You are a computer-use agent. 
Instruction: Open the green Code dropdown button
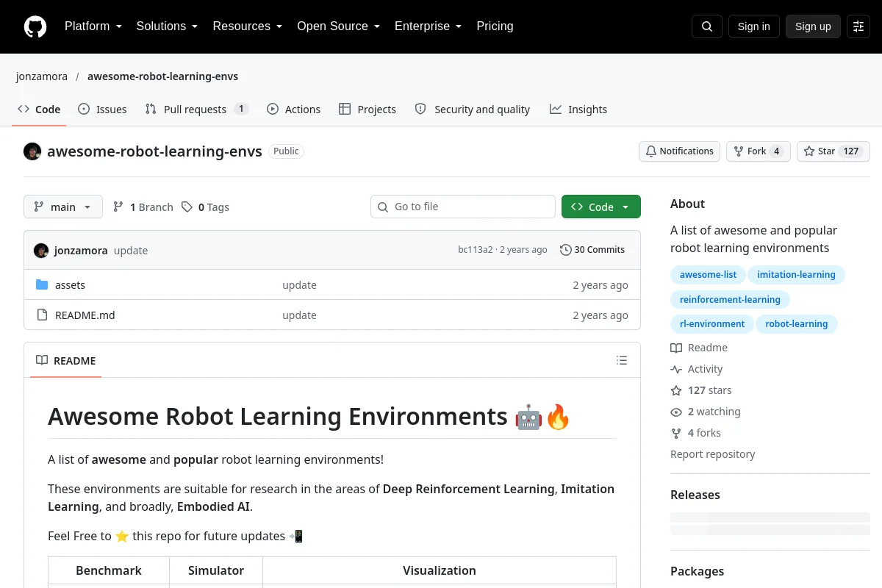[x=601, y=207]
